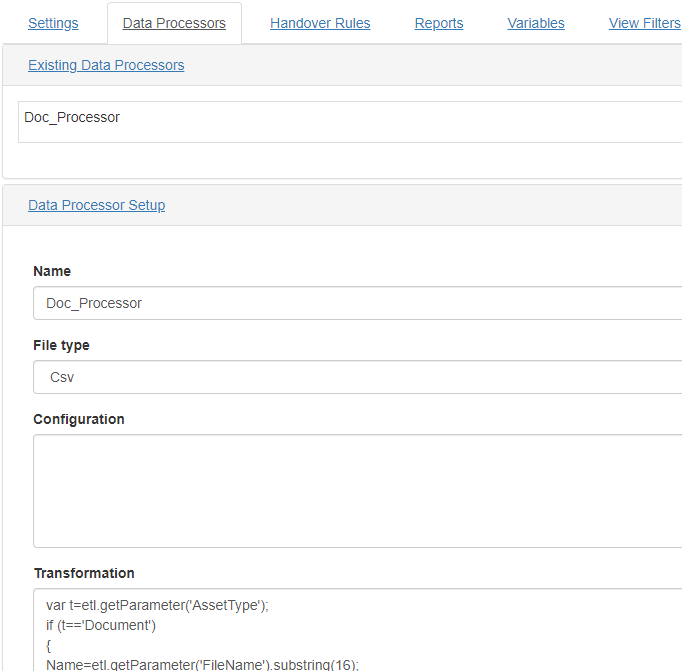This screenshot has width=682, height=671.
Task: Click the File type field label
Action: point(61,345)
